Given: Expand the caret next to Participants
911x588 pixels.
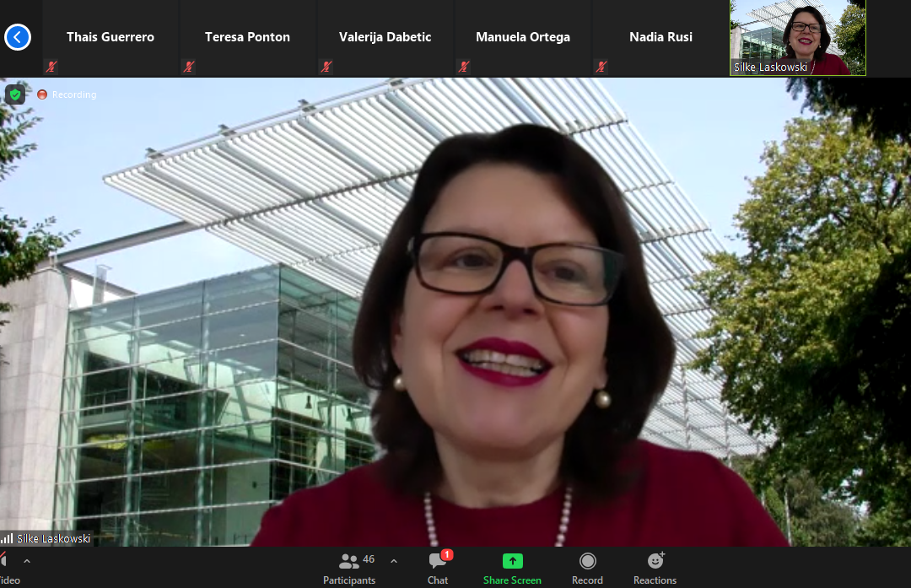Looking at the screenshot, I should click(x=393, y=561).
